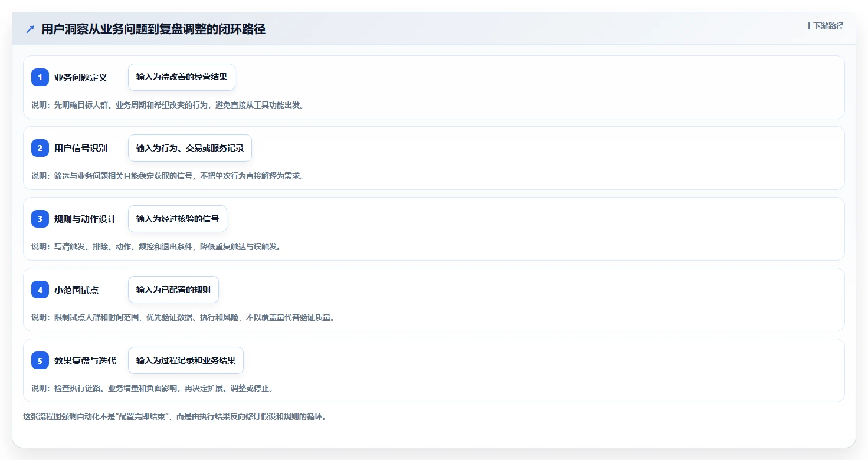Select the 输入为待改善的经营结果 chip
The width and height of the screenshot is (868, 460).
pyautogui.click(x=182, y=77)
